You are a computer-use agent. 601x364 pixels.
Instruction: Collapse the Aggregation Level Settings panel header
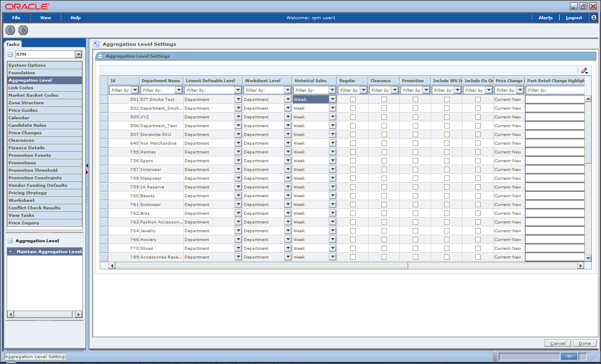coord(100,56)
